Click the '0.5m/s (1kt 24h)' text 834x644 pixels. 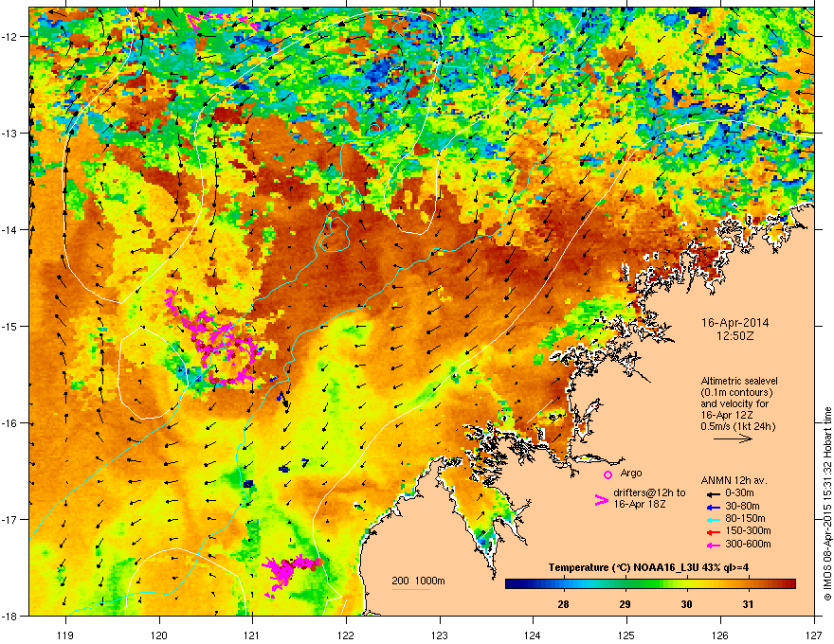(738, 426)
